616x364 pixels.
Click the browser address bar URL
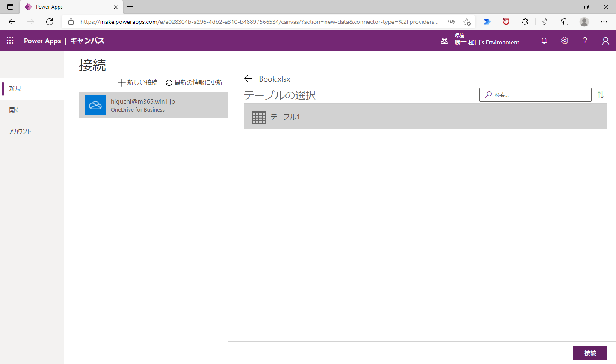259,22
